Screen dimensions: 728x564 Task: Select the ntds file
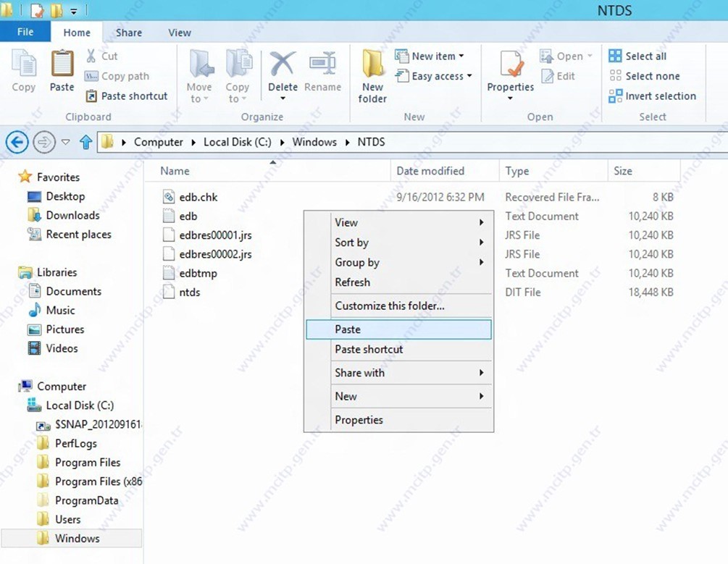pos(190,292)
